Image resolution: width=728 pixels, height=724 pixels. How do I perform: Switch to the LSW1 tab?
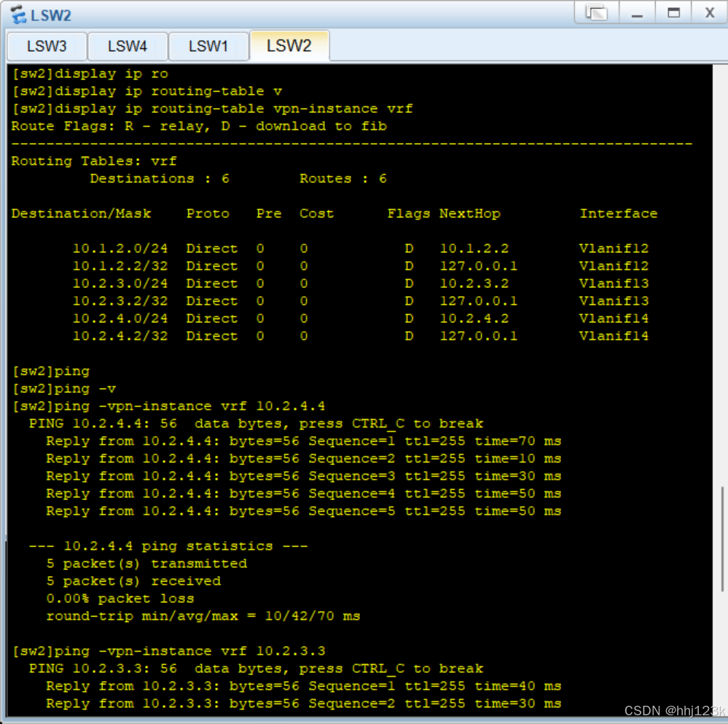click(x=208, y=46)
